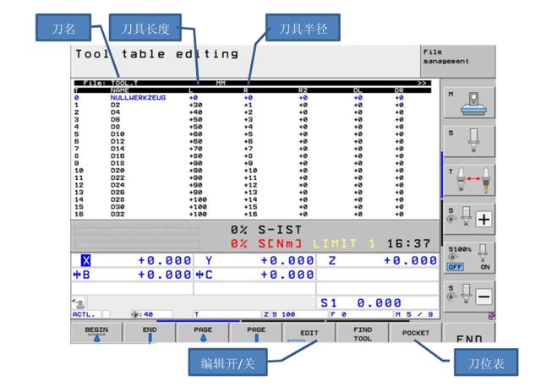Click the upper spindle load bar
541x392 pixels.
tap(137, 231)
